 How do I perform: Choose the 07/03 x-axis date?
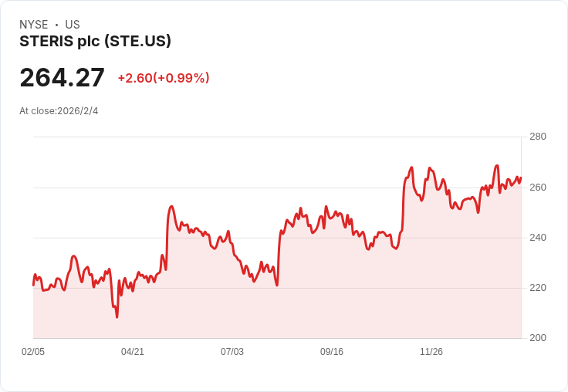(232, 352)
